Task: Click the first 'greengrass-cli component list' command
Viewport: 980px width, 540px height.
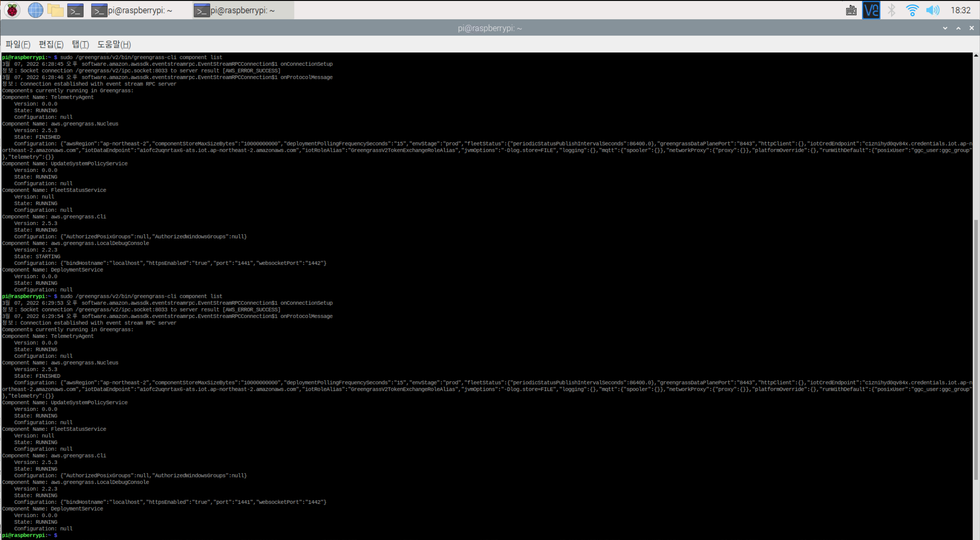Action: pyautogui.click(x=141, y=58)
